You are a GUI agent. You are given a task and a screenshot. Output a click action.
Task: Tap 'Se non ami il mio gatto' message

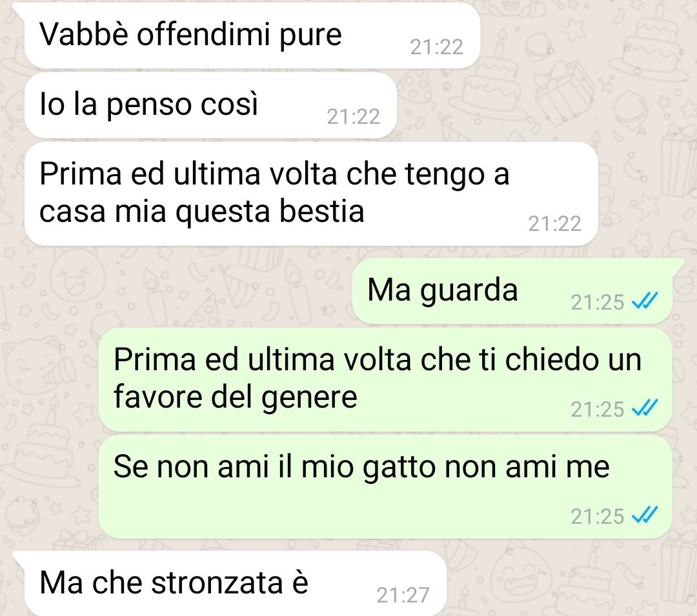(385, 487)
